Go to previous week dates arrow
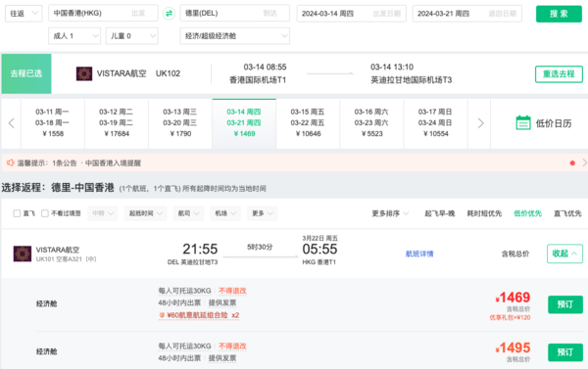The width and height of the screenshot is (588, 369). pos(11,123)
